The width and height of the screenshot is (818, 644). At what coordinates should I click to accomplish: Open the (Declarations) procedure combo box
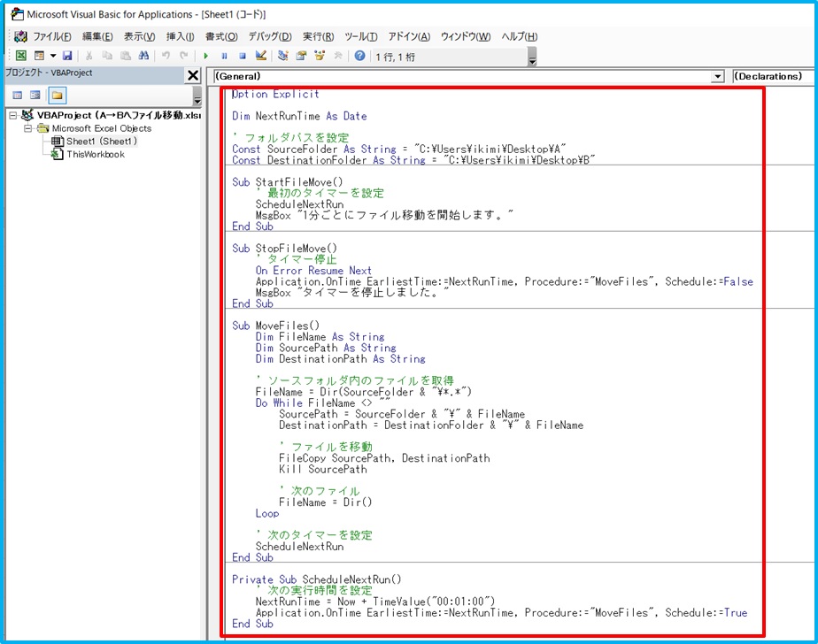773,76
